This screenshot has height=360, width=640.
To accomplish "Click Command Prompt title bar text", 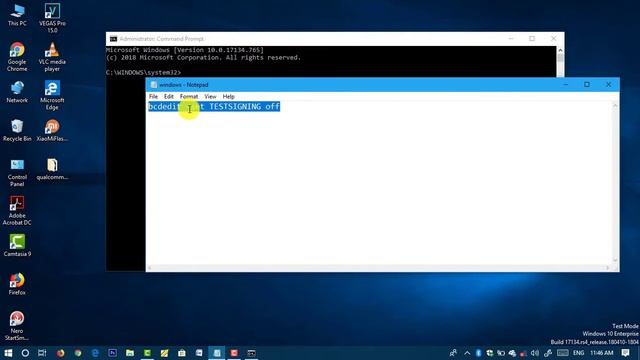I will click(162, 39).
